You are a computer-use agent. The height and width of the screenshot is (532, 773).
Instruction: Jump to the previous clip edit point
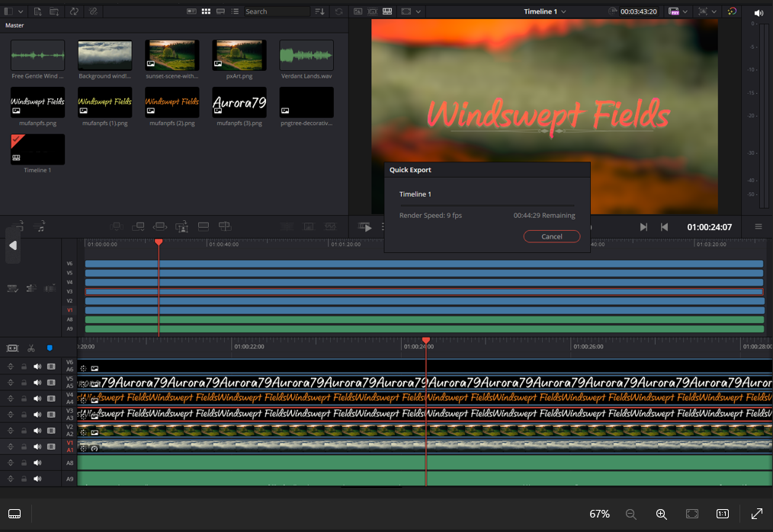(x=664, y=227)
